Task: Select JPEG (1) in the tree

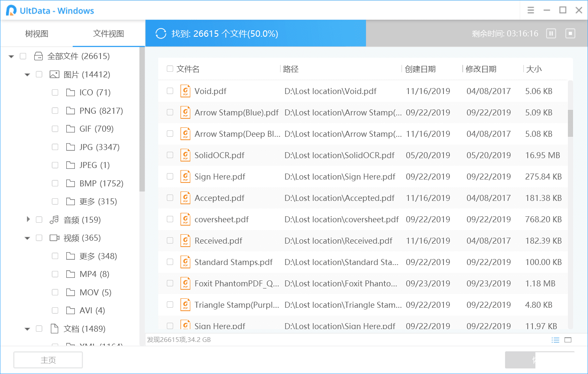Action: [95, 165]
